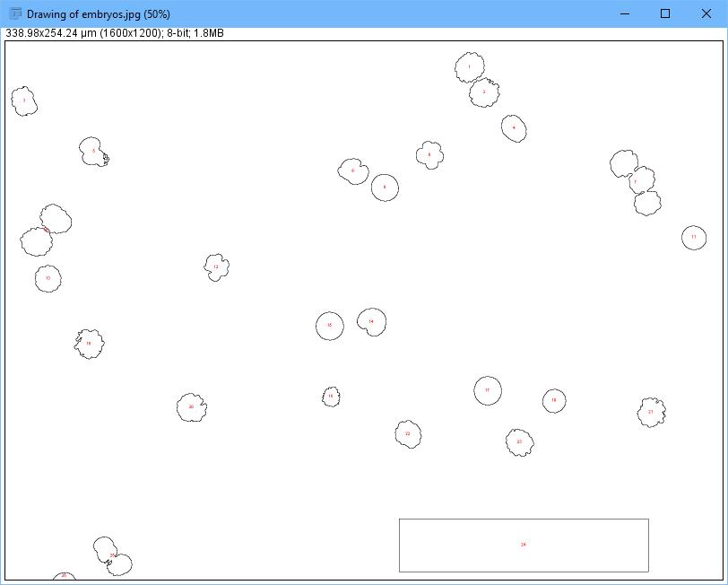The height and width of the screenshot is (585, 728).
Task: Click the image info status line text
Action: 127,33
